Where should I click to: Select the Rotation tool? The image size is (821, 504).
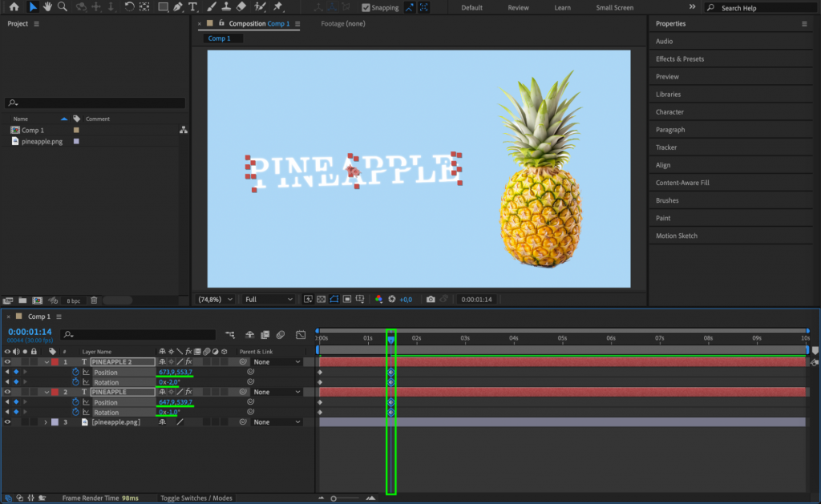click(x=129, y=7)
